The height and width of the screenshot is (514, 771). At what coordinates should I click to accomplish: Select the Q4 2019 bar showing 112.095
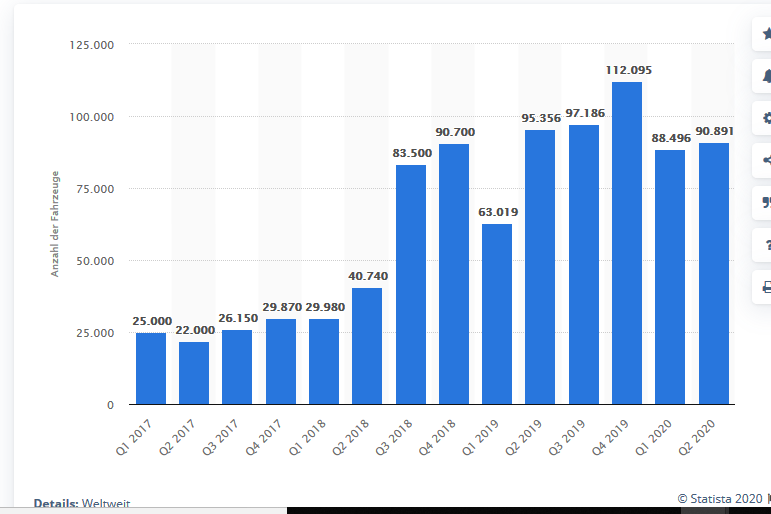point(626,243)
